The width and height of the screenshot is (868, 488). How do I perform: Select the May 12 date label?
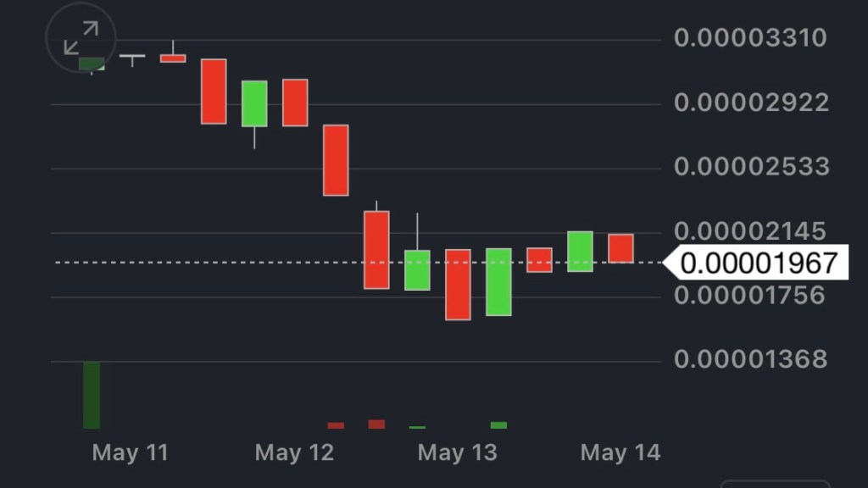click(x=294, y=452)
